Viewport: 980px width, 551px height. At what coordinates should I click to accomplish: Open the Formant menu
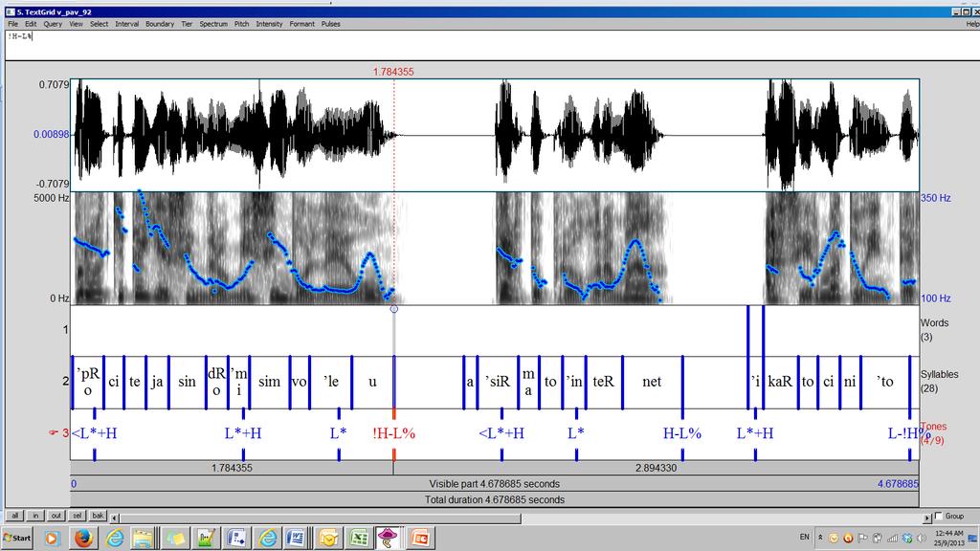(x=301, y=24)
